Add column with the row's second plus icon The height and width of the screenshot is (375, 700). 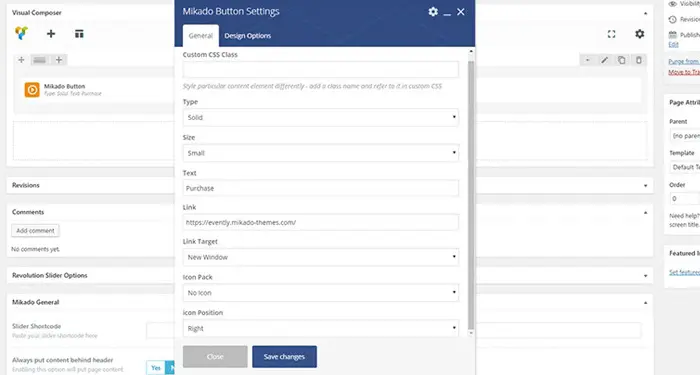tap(58, 60)
